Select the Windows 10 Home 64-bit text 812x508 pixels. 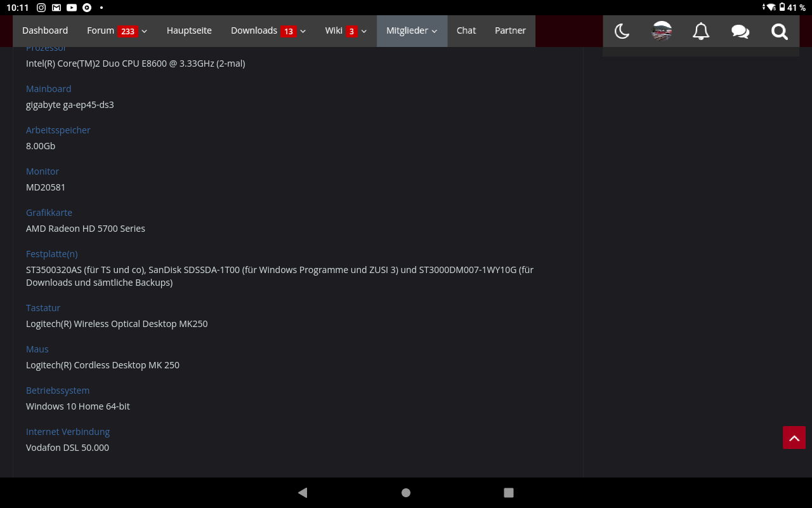coord(78,406)
